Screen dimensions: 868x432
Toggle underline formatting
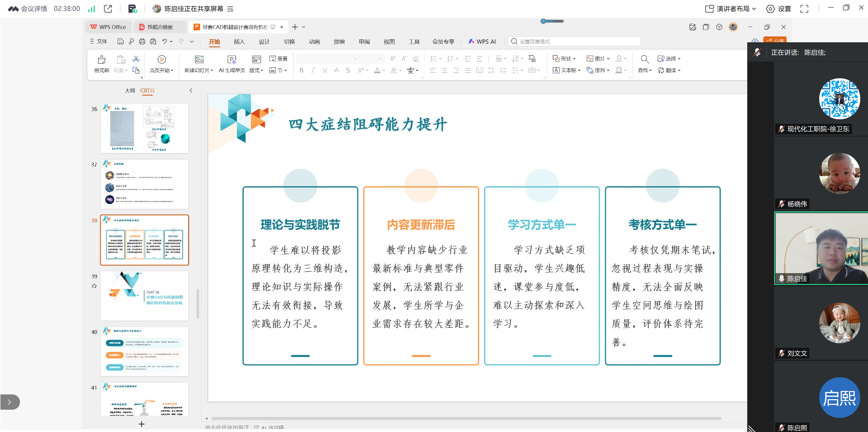(x=325, y=70)
